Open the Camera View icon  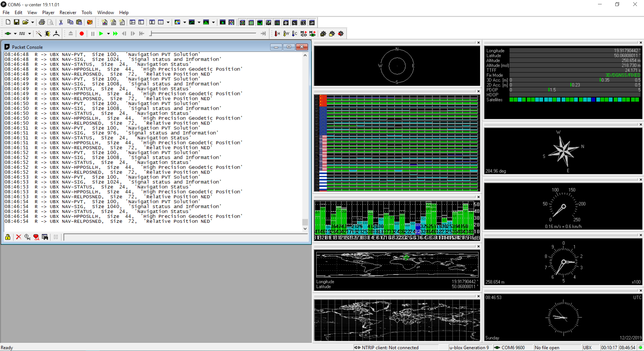pos(223,22)
